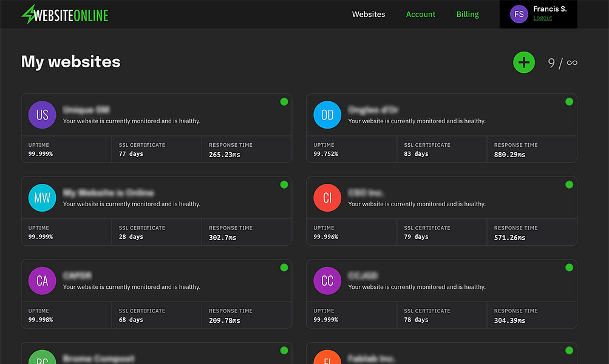The image size is (609, 364).
Task: Open response time 880.29ms on OD card
Action: pos(509,155)
